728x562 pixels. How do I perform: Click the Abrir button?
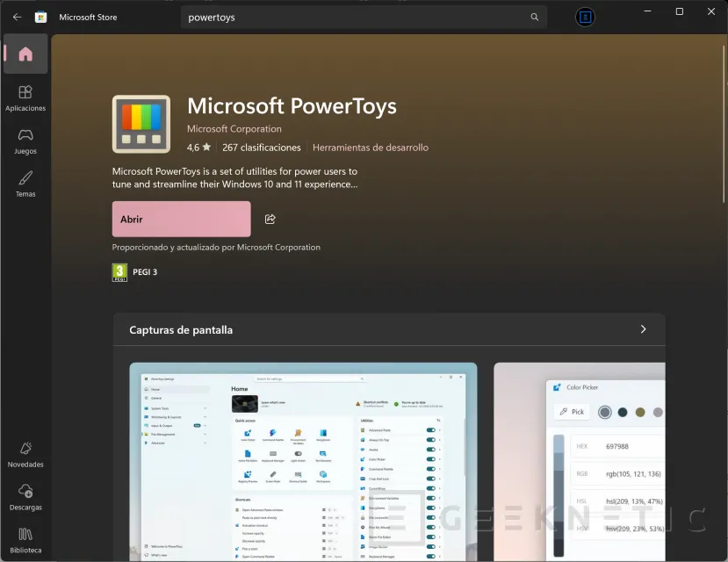coord(181,219)
